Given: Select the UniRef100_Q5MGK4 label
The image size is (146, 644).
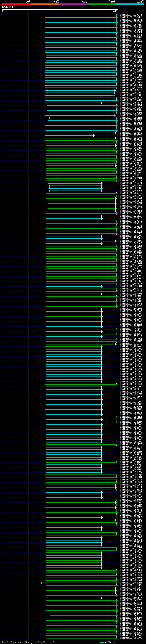Looking at the screenshot, I should (x=131, y=246).
